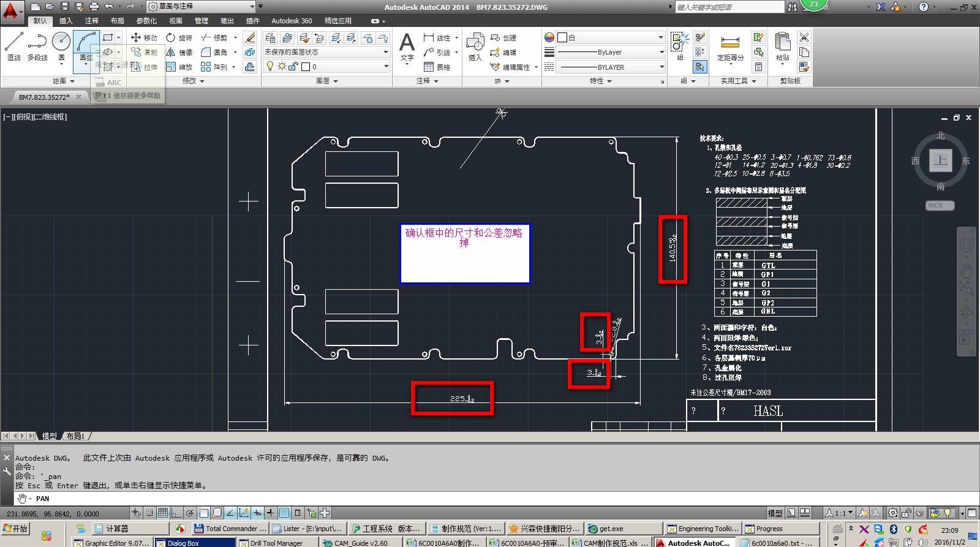Expand the 绘图 panel
Image resolution: width=980 pixels, height=547 pixels.
click(x=63, y=81)
